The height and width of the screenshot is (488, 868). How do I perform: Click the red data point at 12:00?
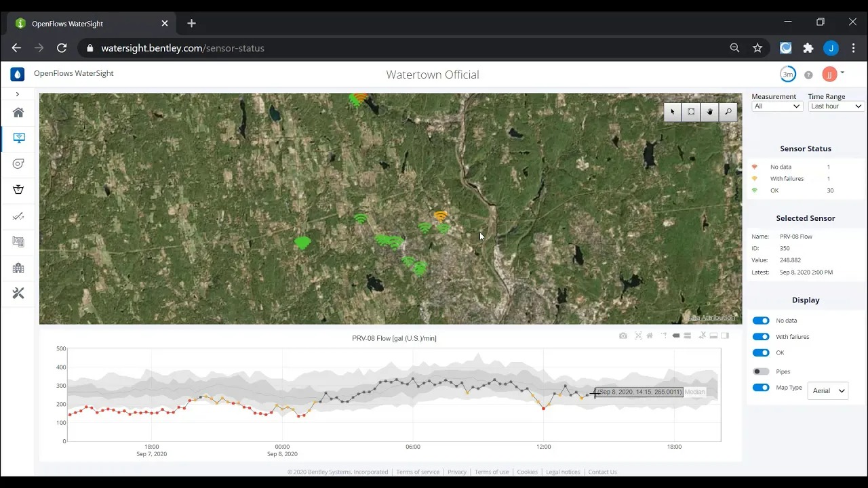click(x=543, y=409)
